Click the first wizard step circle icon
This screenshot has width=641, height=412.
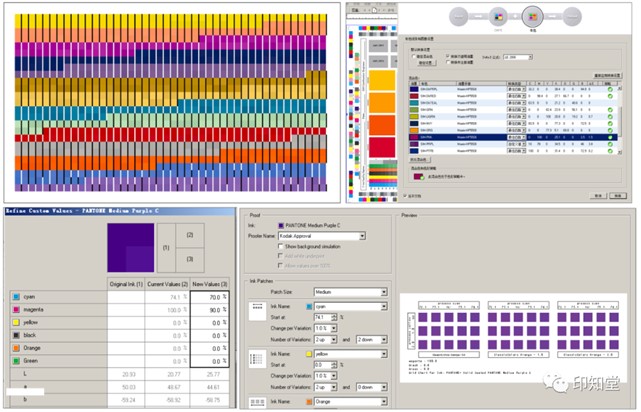(x=456, y=16)
